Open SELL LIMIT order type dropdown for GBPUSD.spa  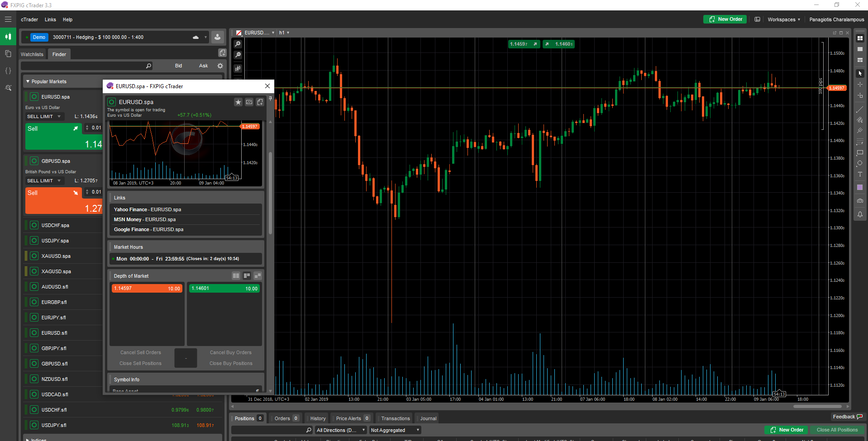tap(44, 181)
